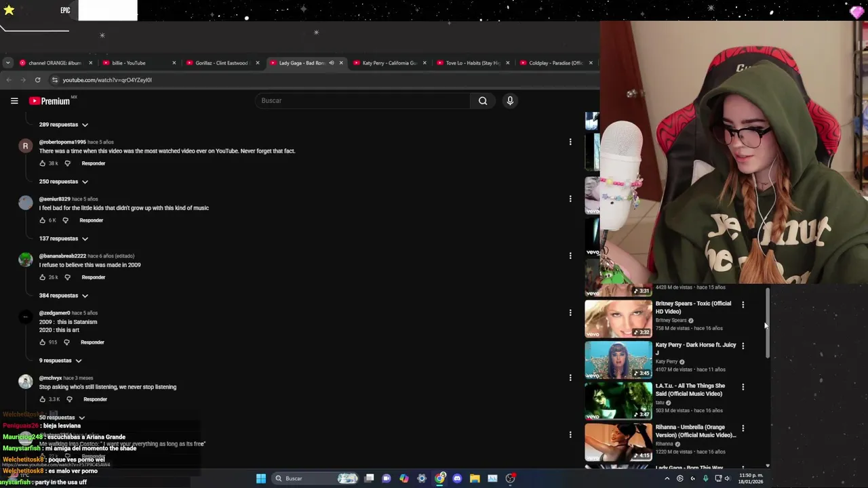This screenshot has width=868, height=488.
Task: Like the @zedgamer0 Satanism comment
Action: 42,342
